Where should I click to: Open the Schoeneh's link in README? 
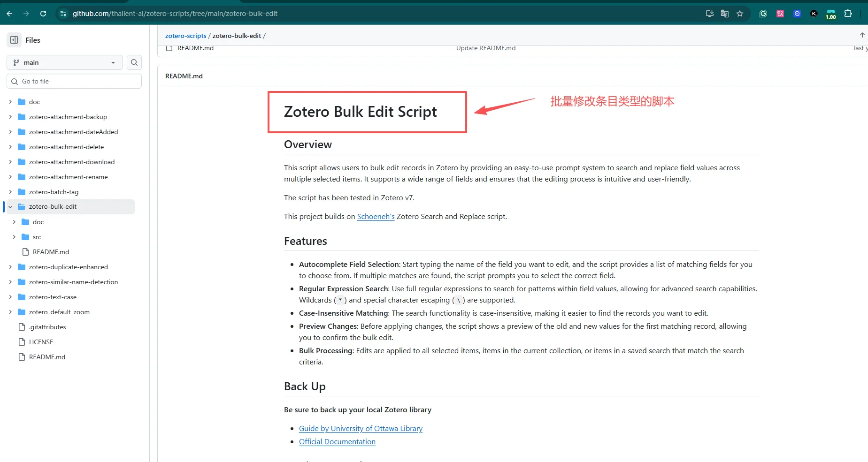coord(375,216)
